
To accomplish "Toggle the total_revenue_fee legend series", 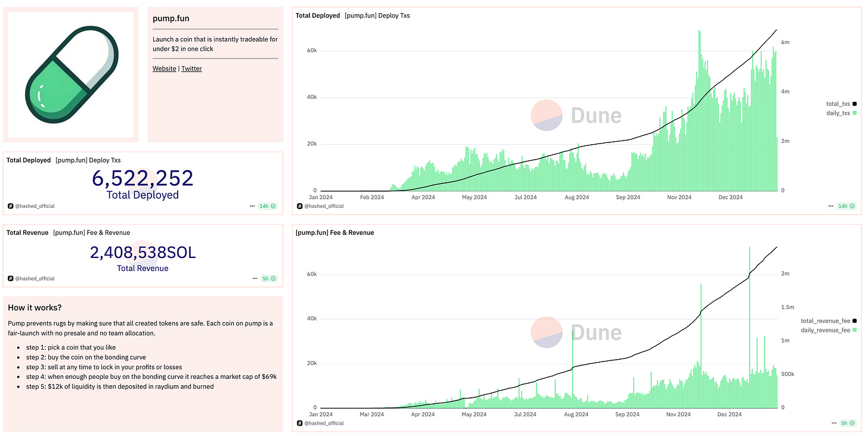I will [x=829, y=321].
